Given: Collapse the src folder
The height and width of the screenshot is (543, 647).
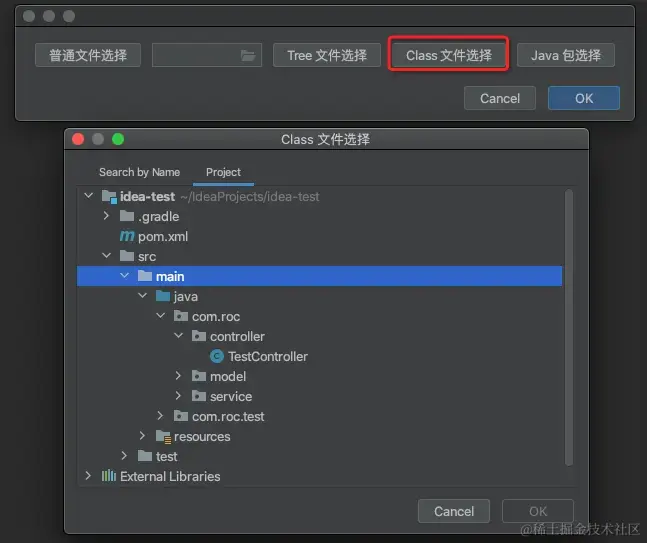Looking at the screenshot, I should 106,255.
